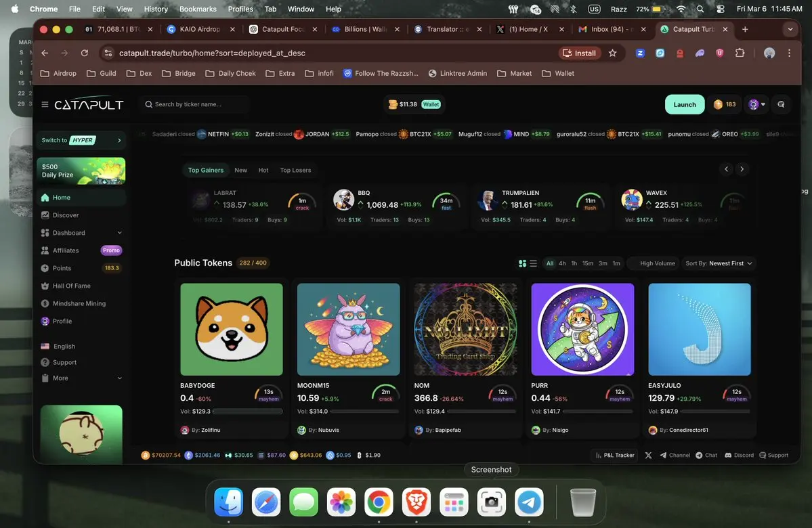Open the LABRAT token card
The width and height of the screenshot is (812, 528).
click(252, 206)
